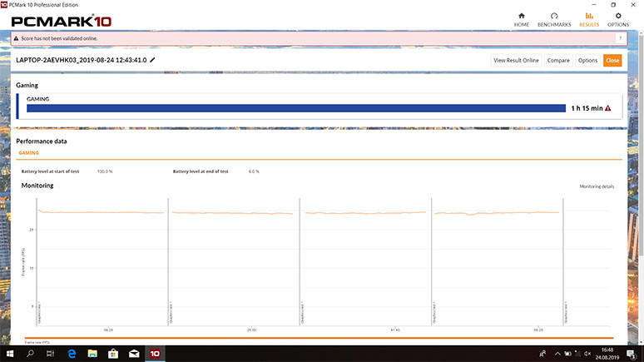Open Windows search from the taskbar

[x=30, y=354]
